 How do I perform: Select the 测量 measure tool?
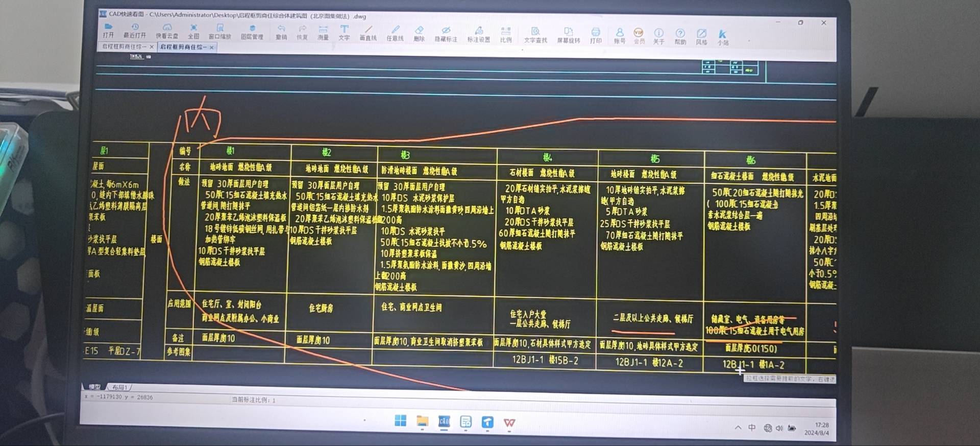pyautogui.click(x=323, y=33)
